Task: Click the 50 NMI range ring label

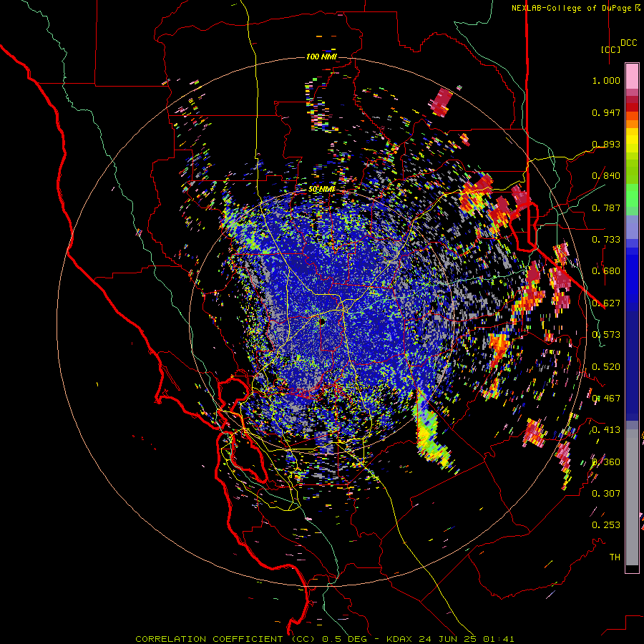Action: pos(321,190)
